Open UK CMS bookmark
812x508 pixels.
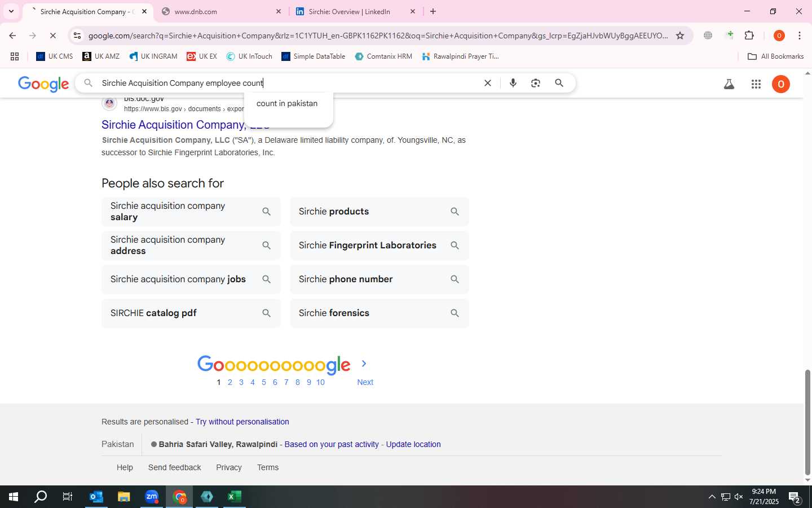[55, 56]
